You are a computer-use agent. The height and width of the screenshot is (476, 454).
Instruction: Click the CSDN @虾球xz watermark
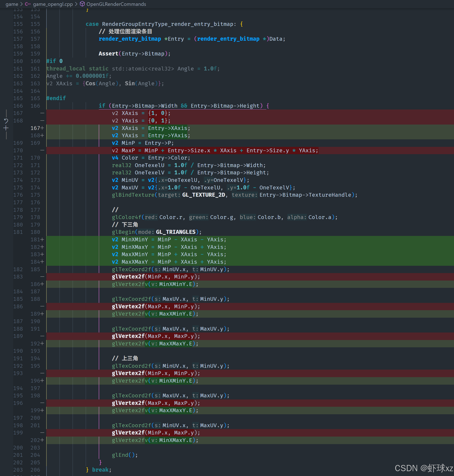pyautogui.click(x=424, y=468)
